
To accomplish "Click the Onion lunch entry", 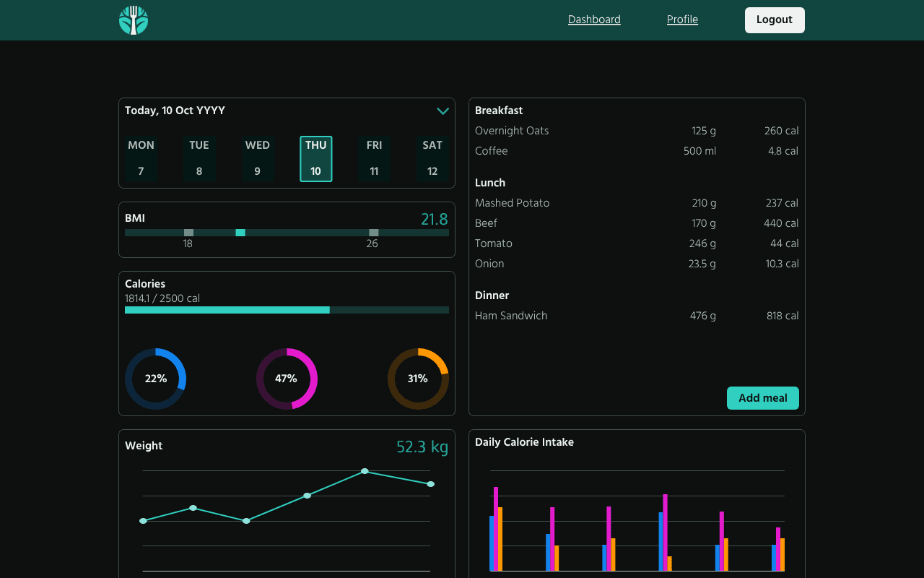I will click(x=637, y=264).
